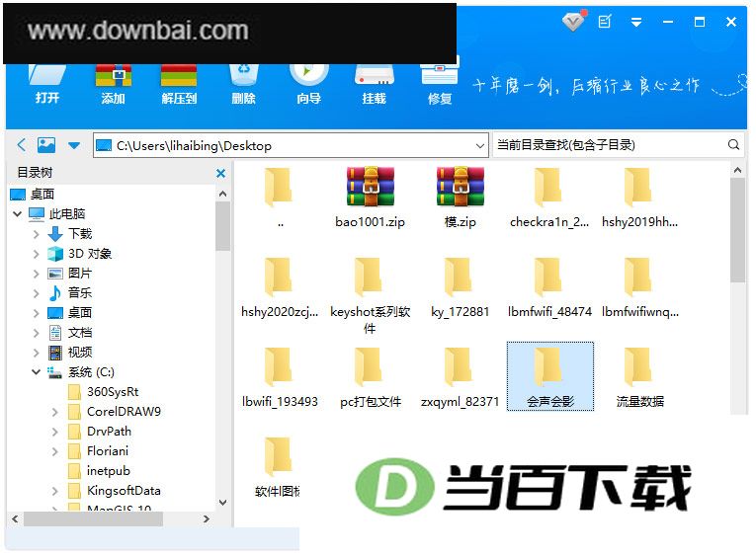Select the keyshot系列软件 folder
Screen dimensions: 756x557
[371, 296]
